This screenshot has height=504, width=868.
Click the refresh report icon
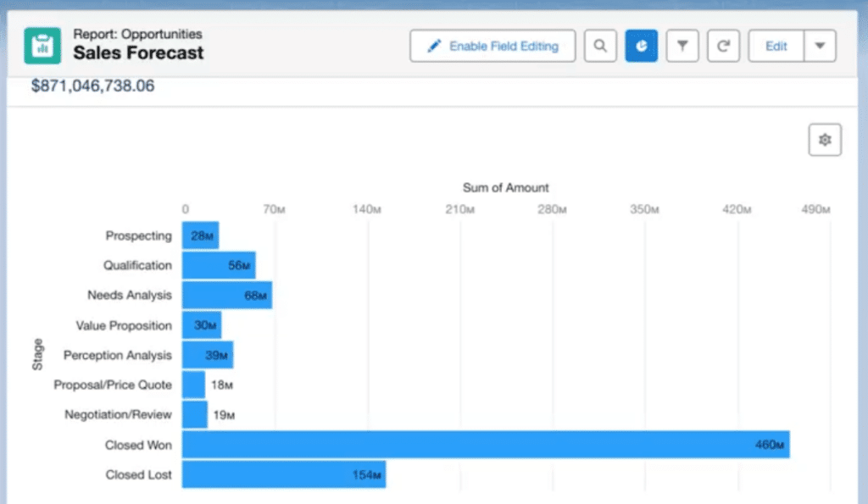pyautogui.click(x=722, y=46)
